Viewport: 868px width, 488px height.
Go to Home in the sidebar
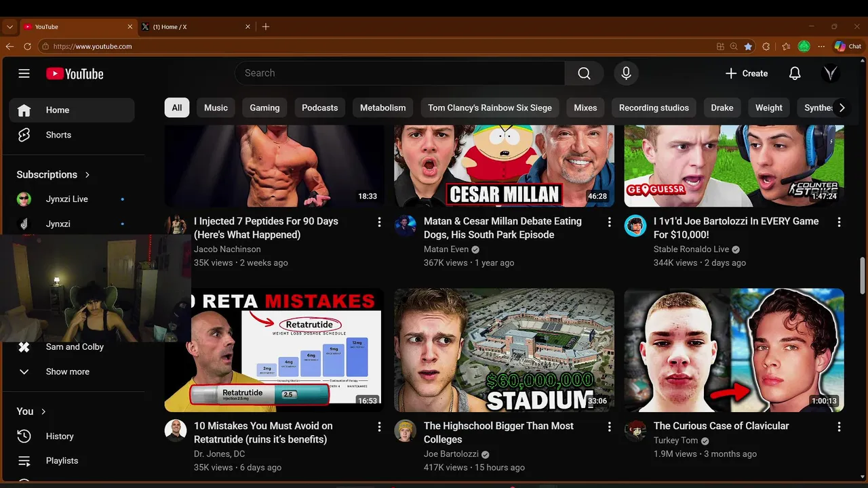click(x=72, y=110)
